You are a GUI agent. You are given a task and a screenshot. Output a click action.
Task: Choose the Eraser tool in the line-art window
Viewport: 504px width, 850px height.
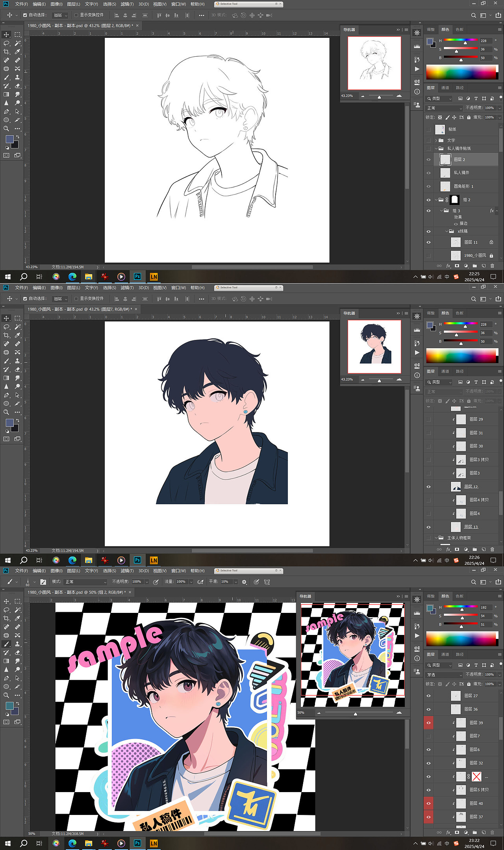(x=17, y=86)
